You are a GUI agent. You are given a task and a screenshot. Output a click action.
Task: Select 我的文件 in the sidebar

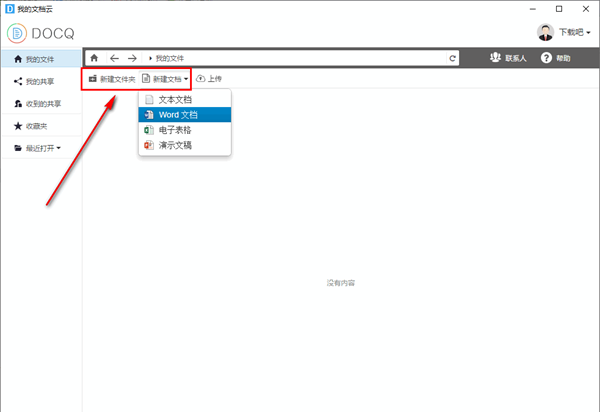pyautogui.click(x=42, y=59)
